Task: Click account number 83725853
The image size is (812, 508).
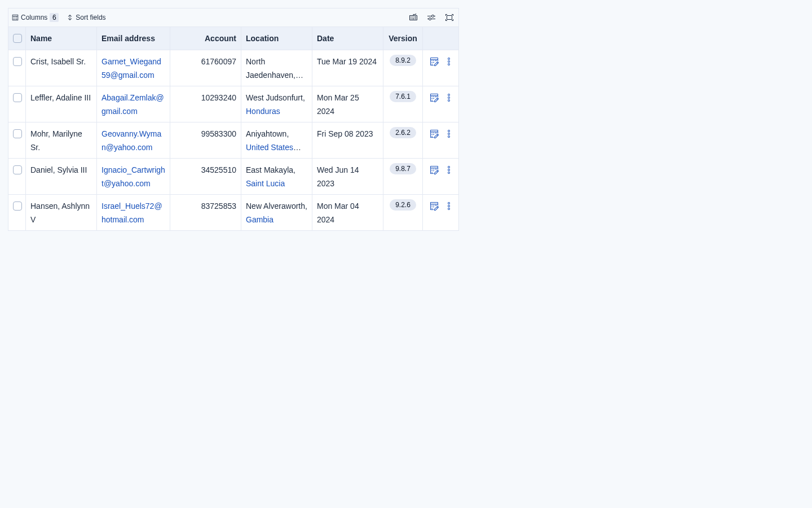Action: pos(219,206)
